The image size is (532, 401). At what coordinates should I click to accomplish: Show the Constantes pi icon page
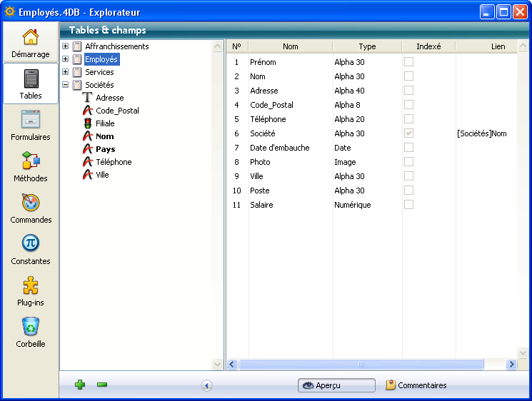[x=30, y=250]
